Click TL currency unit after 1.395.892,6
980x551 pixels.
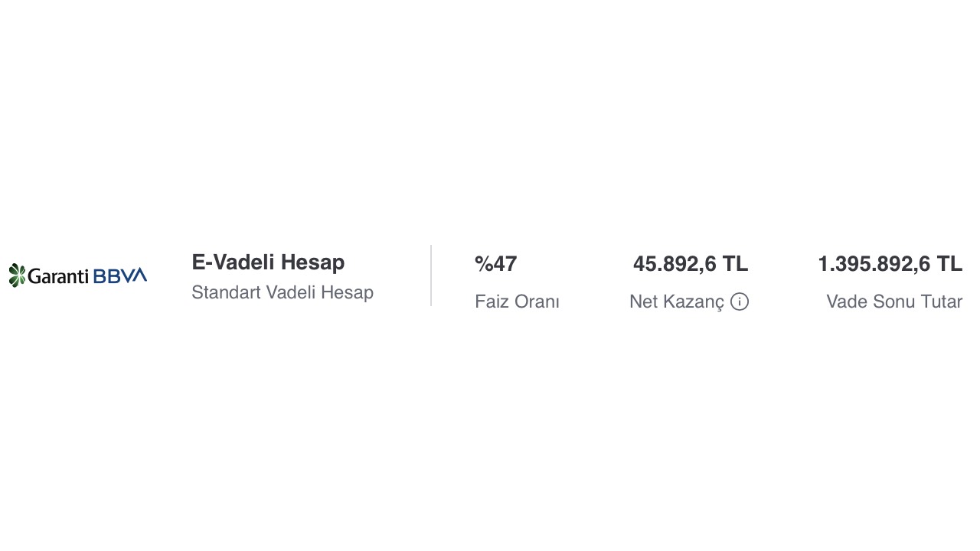(x=949, y=264)
